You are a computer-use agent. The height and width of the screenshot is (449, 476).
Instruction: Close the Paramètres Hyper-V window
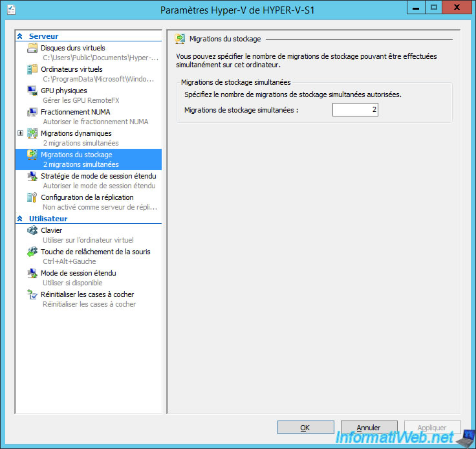pos(457,7)
